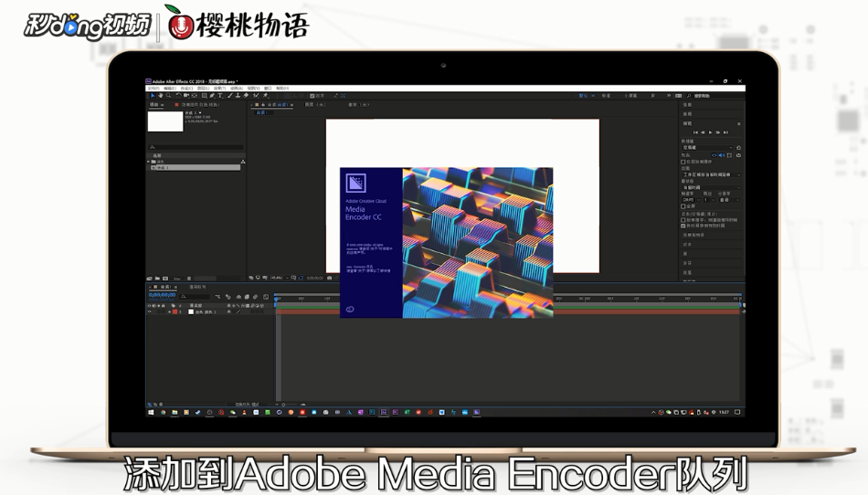
Task: Open play-from dropdown in Preview panel
Action: pos(712,187)
